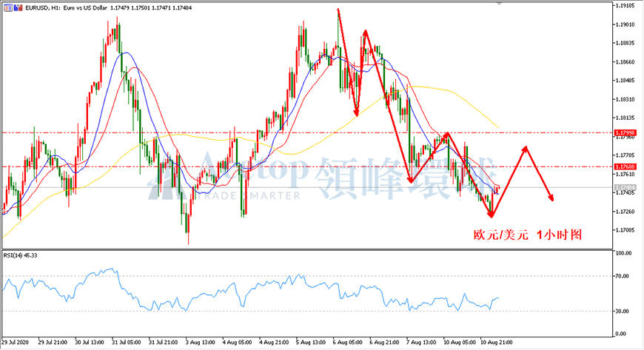The width and height of the screenshot is (644, 350).
Task: Click the red 1.17998 price level tag
Action: pos(625,132)
